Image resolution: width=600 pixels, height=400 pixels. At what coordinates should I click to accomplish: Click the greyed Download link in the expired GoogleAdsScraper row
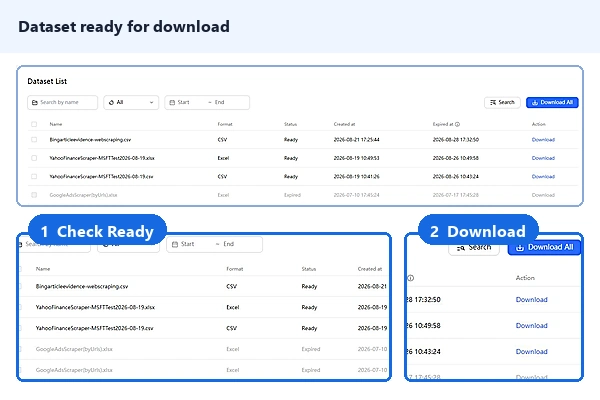click(x=543, y=195)
